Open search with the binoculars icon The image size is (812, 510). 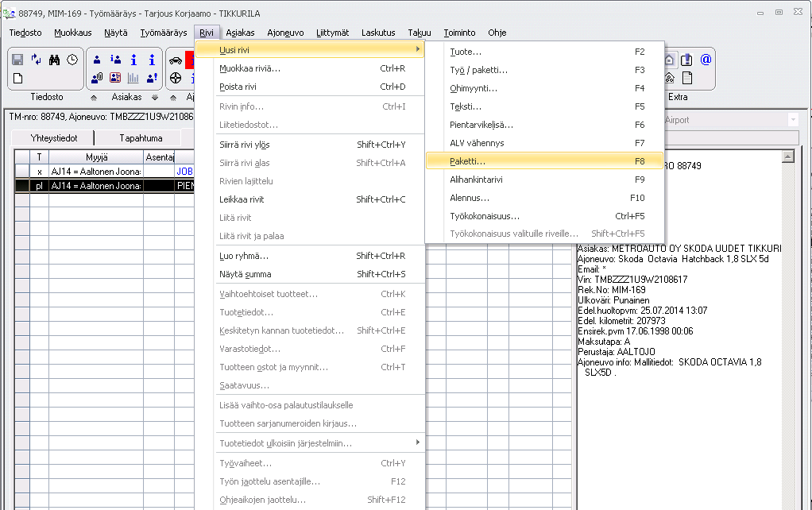click(x=54, y=60)
